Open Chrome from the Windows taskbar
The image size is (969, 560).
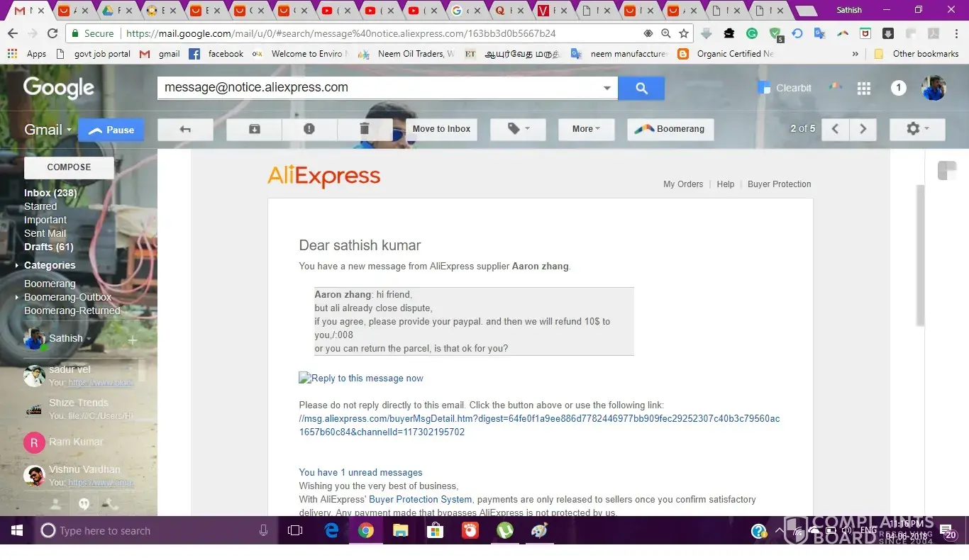click(x=366, y=530)
